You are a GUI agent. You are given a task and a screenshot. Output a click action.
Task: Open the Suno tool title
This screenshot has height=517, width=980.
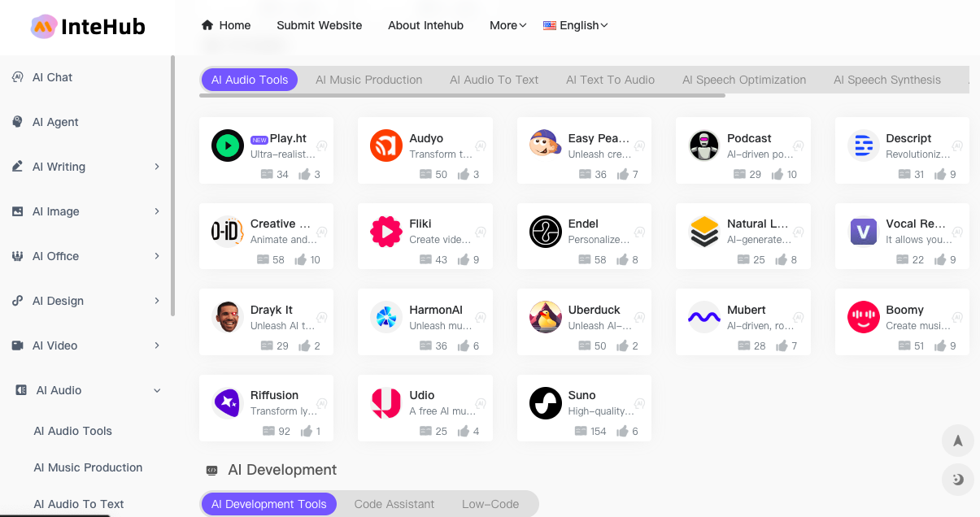(x=582, y=395)
